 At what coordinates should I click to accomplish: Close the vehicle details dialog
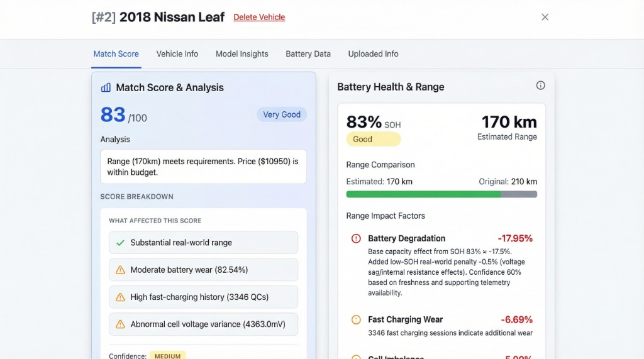545,17
